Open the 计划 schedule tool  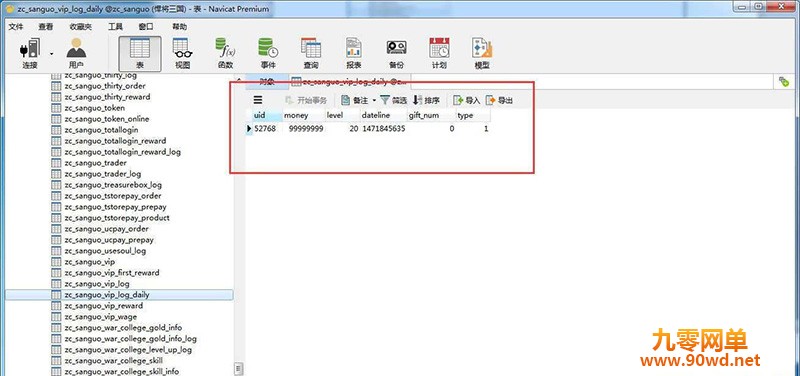point(439,53)
